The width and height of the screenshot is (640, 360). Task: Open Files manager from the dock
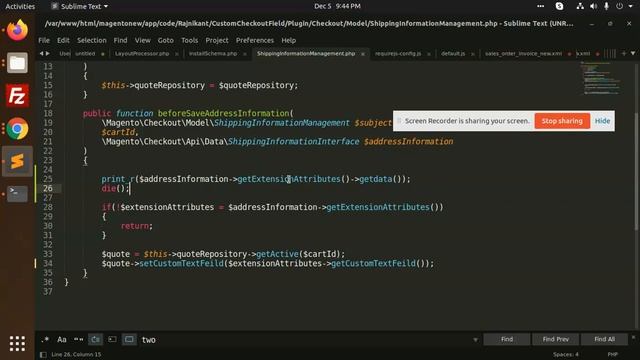pos(17,63)
